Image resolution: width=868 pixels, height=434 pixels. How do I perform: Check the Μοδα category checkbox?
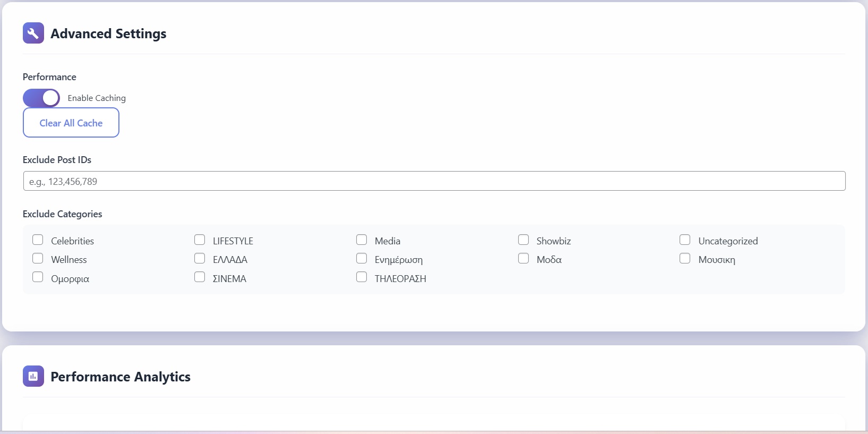tap(523, 258)
